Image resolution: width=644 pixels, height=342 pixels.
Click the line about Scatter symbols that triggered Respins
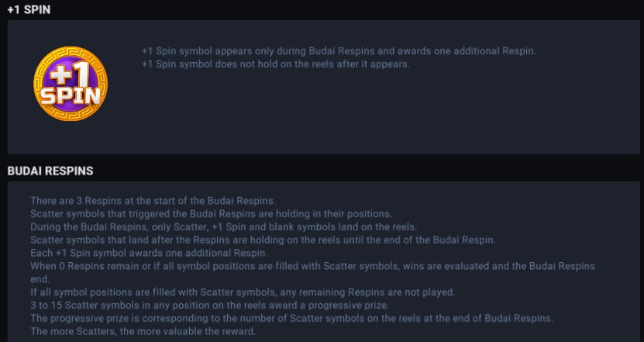211,214
